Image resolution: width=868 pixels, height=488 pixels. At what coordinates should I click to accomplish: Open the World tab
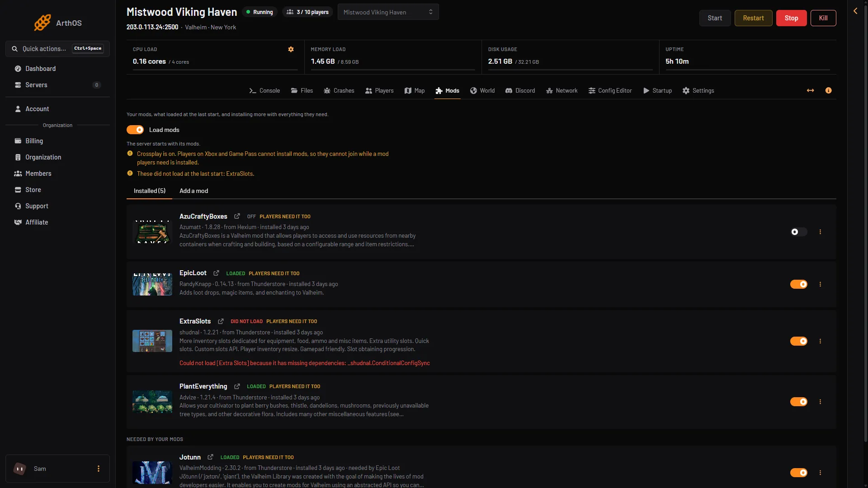point(482,91)
